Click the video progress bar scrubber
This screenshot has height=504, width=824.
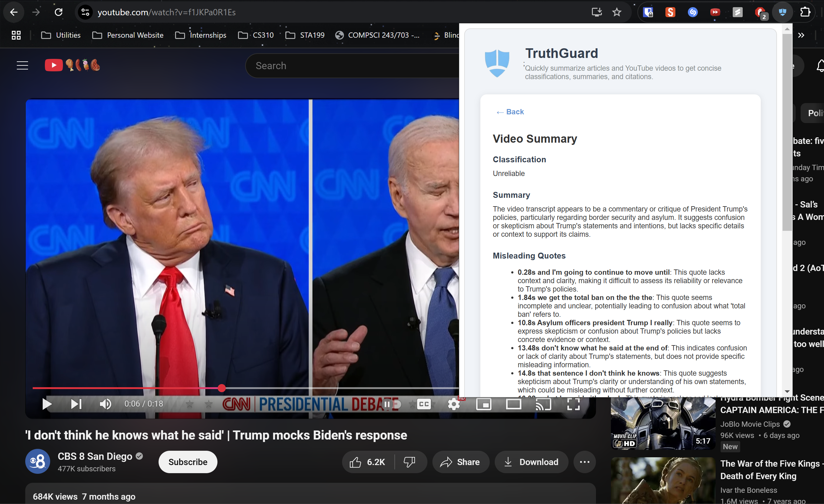(x=221, y=388)
